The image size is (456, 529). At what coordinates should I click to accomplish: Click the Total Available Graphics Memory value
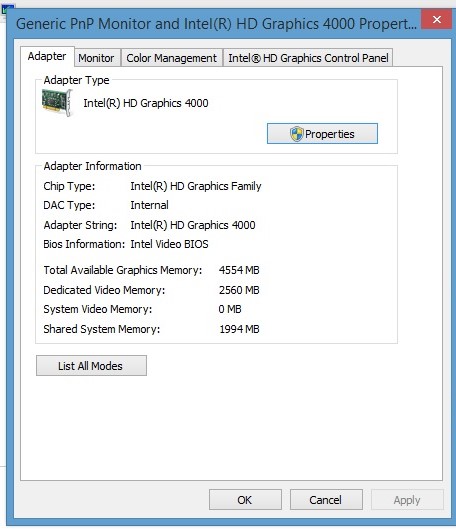pos(239,270)
